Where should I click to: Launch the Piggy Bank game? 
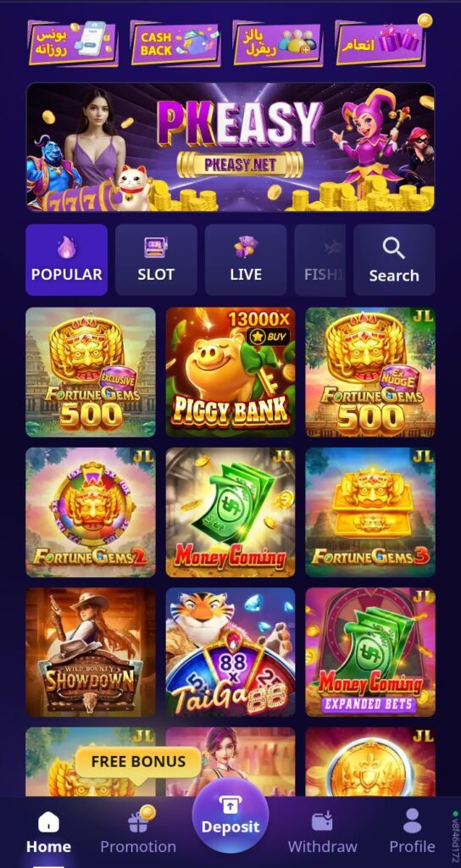(x=230, y=372)
